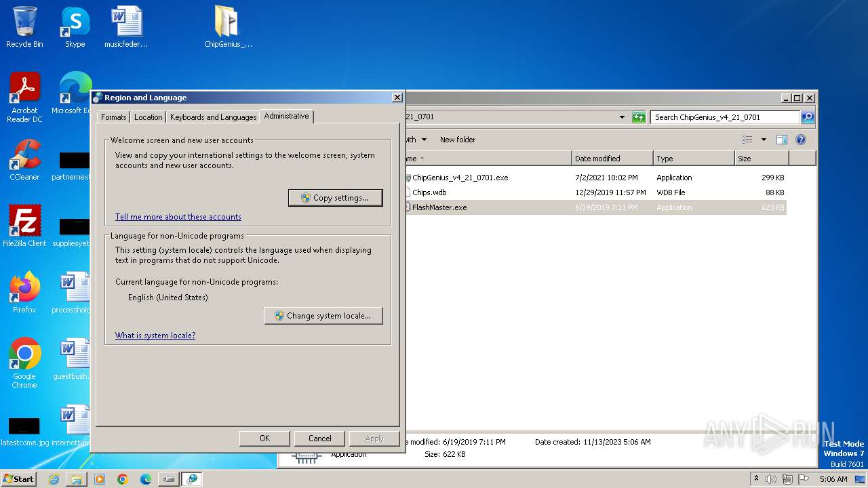Launch Google Chrome desktop shortcut
Image resolution: width=868 pixels, height=488 pixels.
tap(24, 363)
